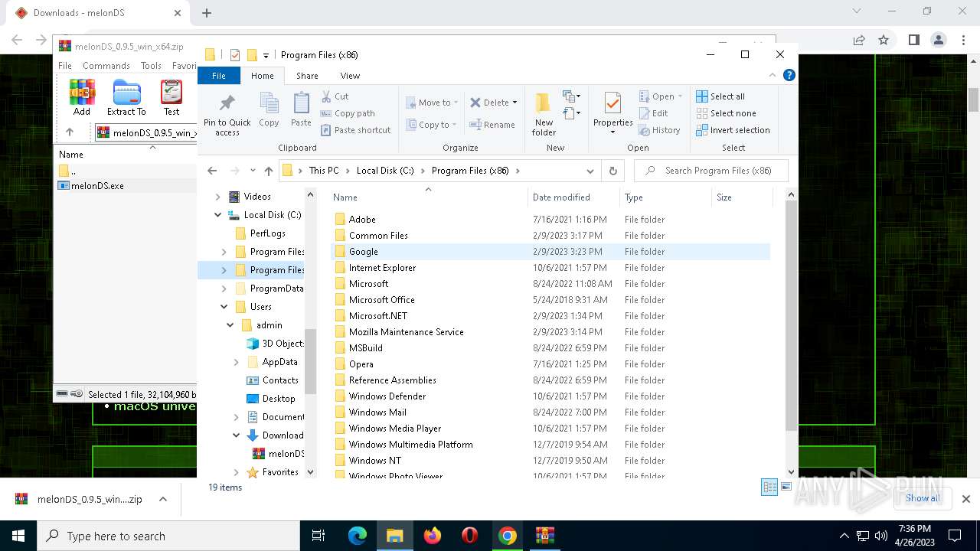This screenshot has height=551, width=980.
Task: Click History in Open group
Action: (659, 130)
